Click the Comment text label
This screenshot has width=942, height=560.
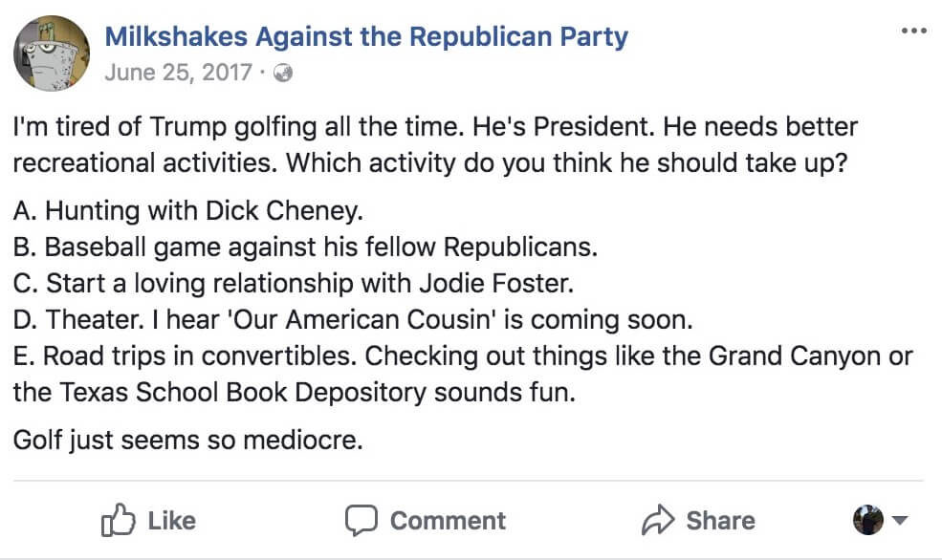point(449,521)
